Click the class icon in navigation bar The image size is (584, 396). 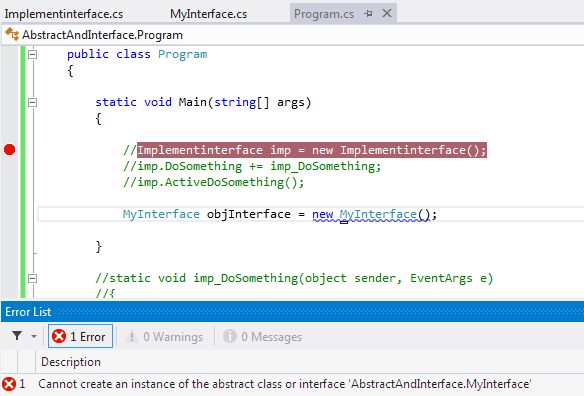click(x=12, y=34)
